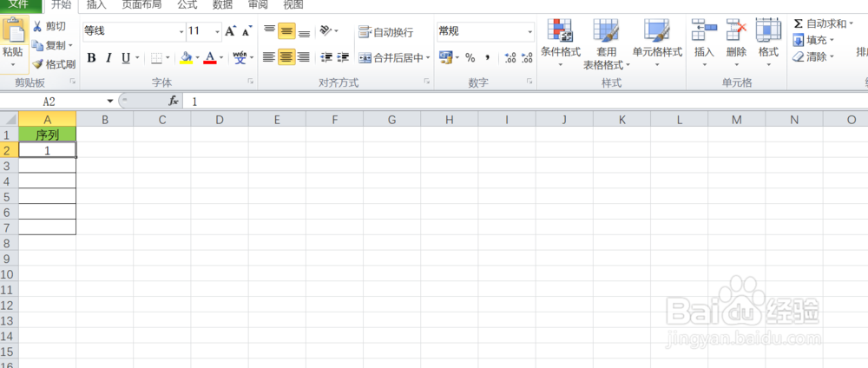The width and height of the screenshot is (868, 368).
Task: Click the decrease indent icon
Action: pyautogui.click(x=326, y=57)
